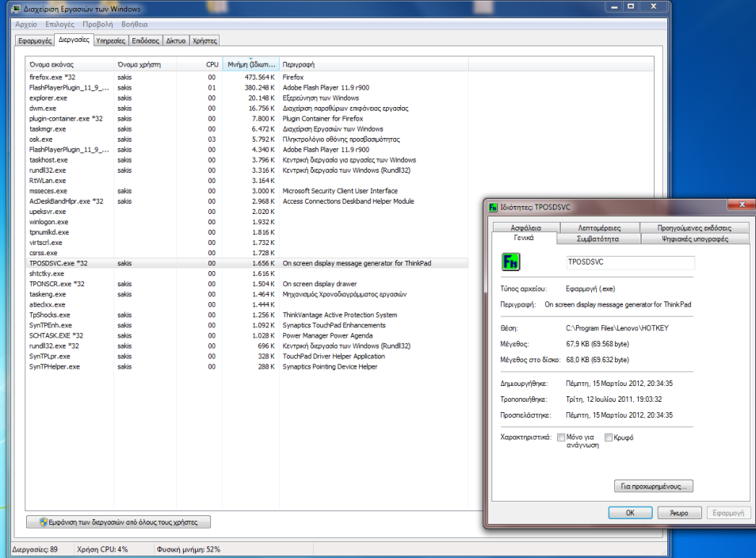
Task: Sort by Περιγραφή column header
Action: click(374, 65)
